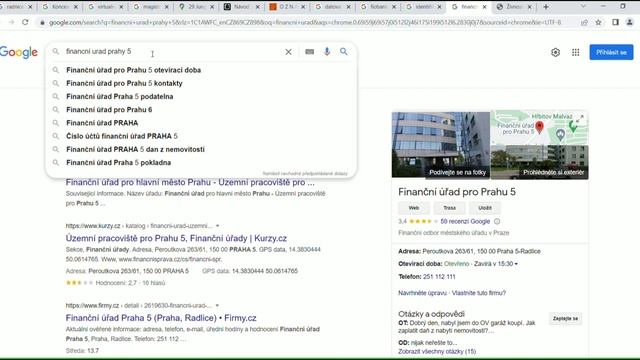Open kurzy.cz result options arrow

pos(218,226)
